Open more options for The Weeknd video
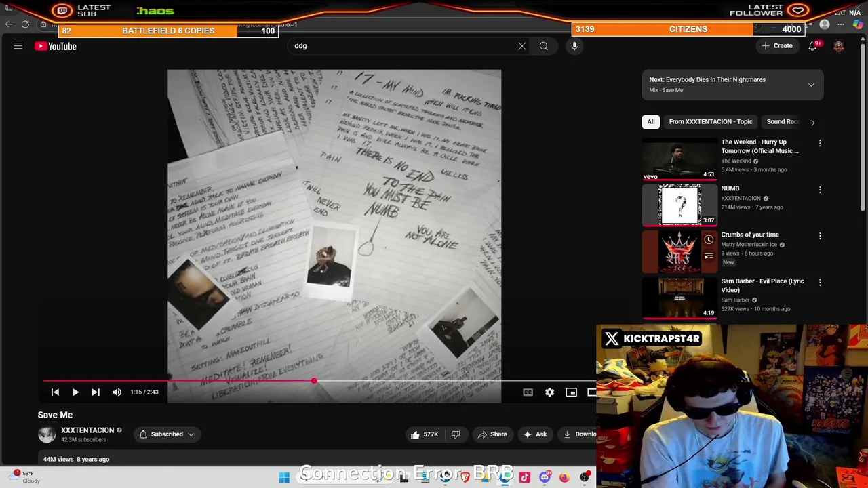 [820, 144]
